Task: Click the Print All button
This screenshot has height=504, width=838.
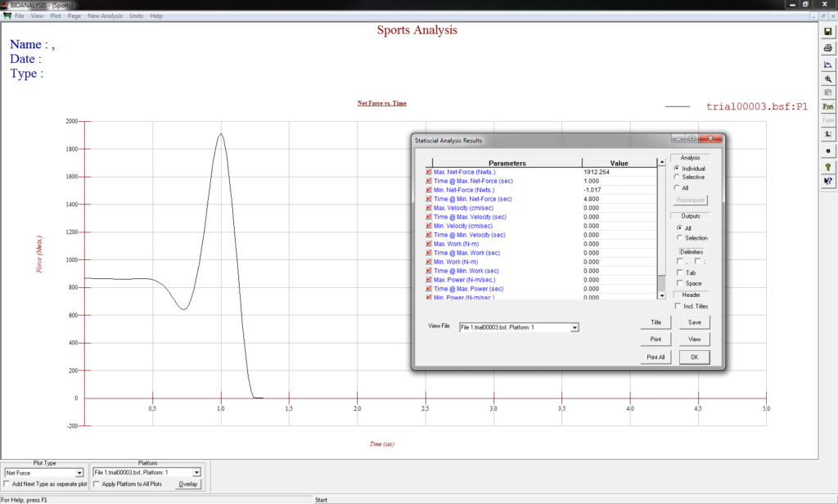Action: [656, 357]
